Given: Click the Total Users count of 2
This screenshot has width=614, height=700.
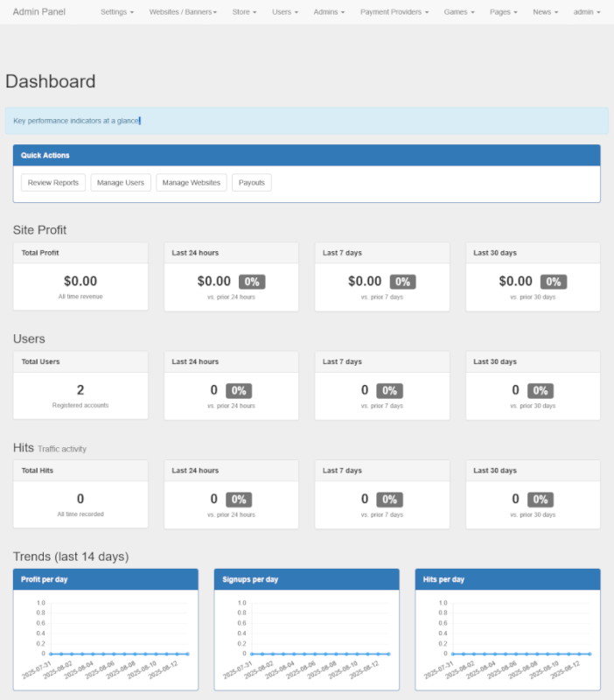Looking at the screenshot, I should point(80,390).
